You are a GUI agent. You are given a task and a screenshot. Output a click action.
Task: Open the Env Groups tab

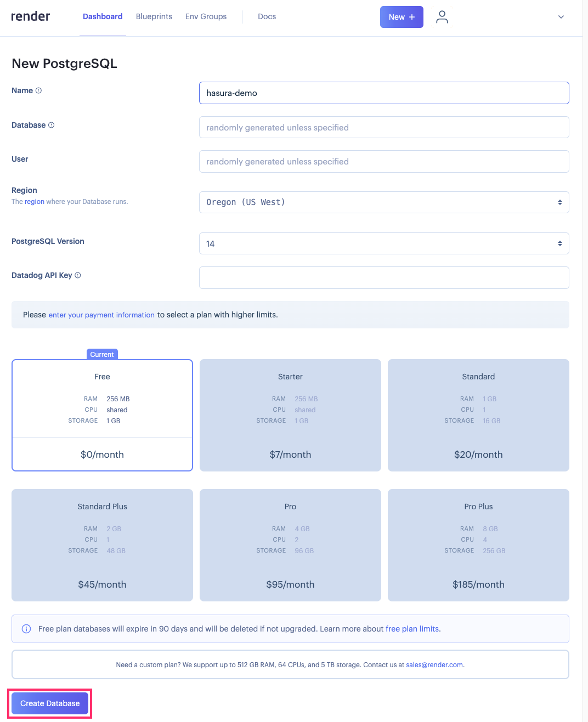point(206,16)
